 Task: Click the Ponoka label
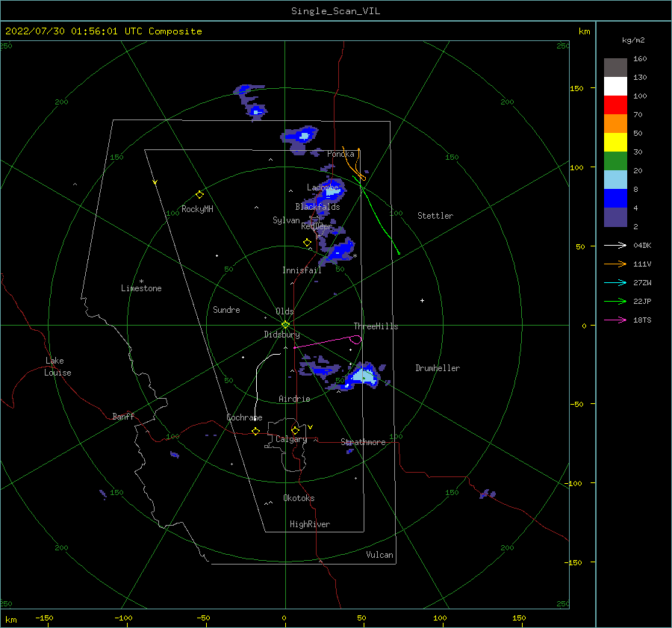pyautogui.click(x=340, y=154)
